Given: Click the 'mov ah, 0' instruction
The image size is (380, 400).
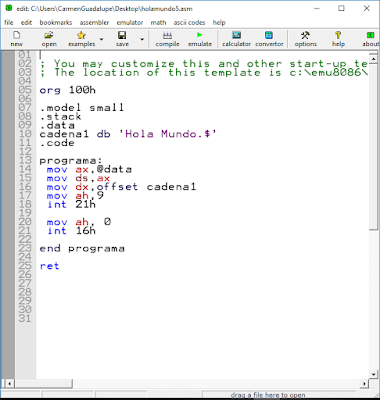Looking at the screenshot, I should pos(79,222).
